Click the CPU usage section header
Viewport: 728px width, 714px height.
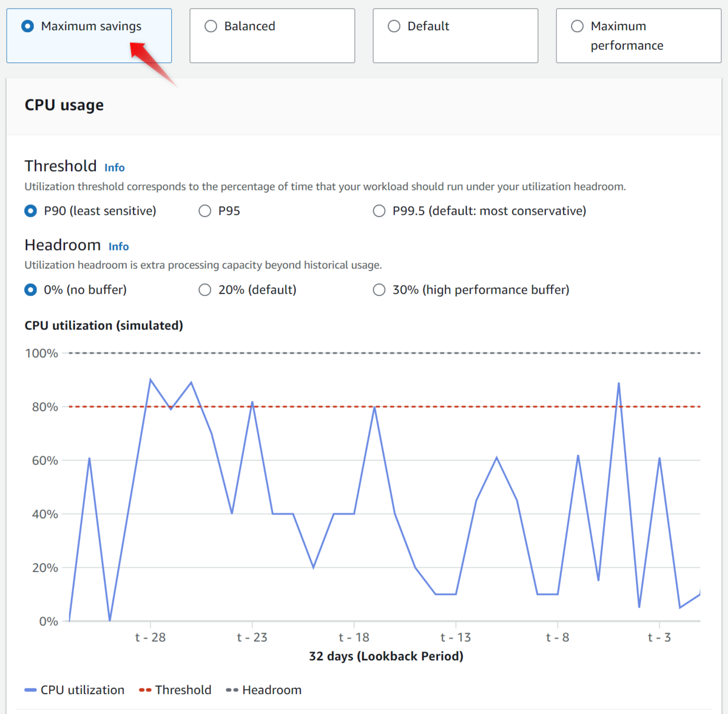pos(64,104)
